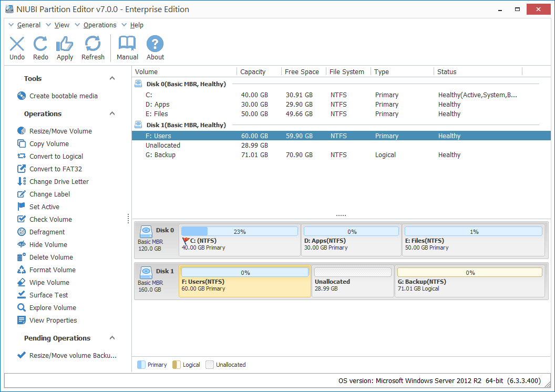Sort by the Free Space column header

pos(304,71)
